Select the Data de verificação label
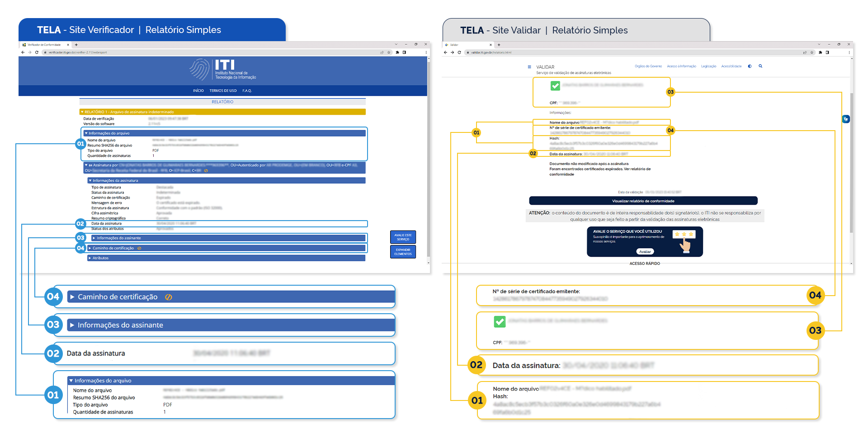This screenshot has width=868, height=438. pos(99,119)
